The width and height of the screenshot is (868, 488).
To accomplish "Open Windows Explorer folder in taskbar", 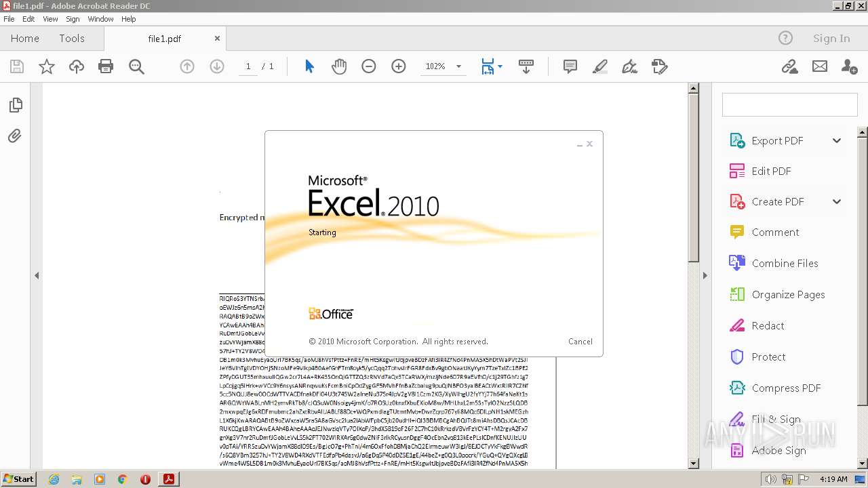I will [77, 479].
